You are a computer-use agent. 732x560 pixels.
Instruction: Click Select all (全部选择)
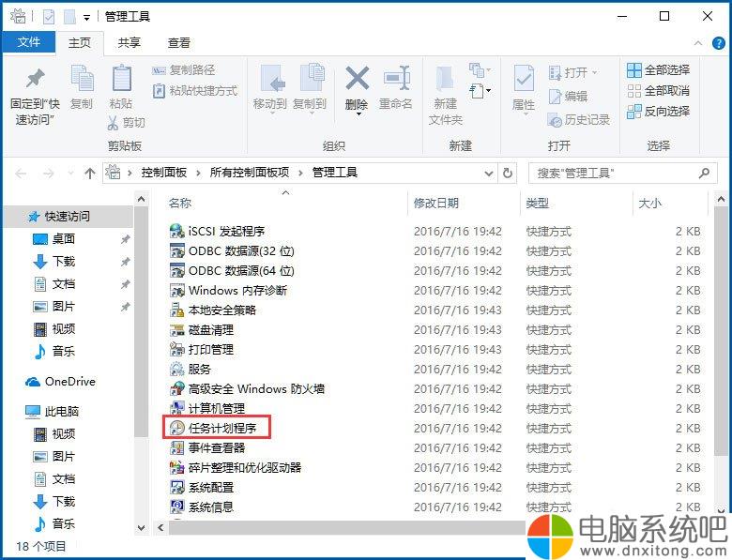[658, 70]
